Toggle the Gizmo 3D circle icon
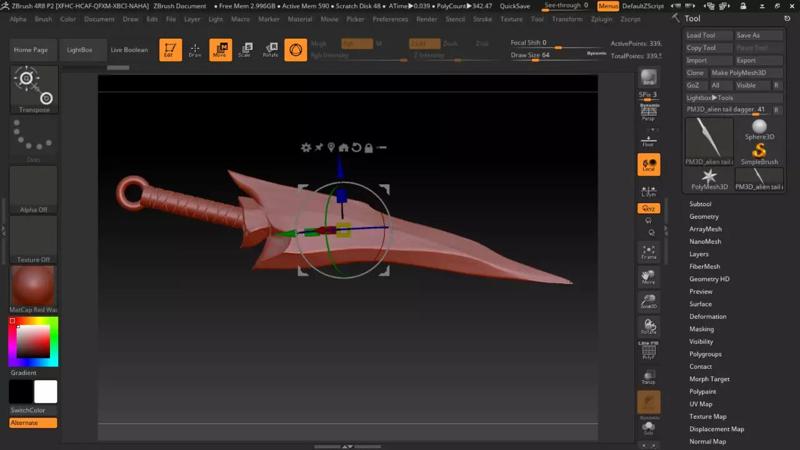Viewport: 800px width, 450px height. (x=295, y=50)
